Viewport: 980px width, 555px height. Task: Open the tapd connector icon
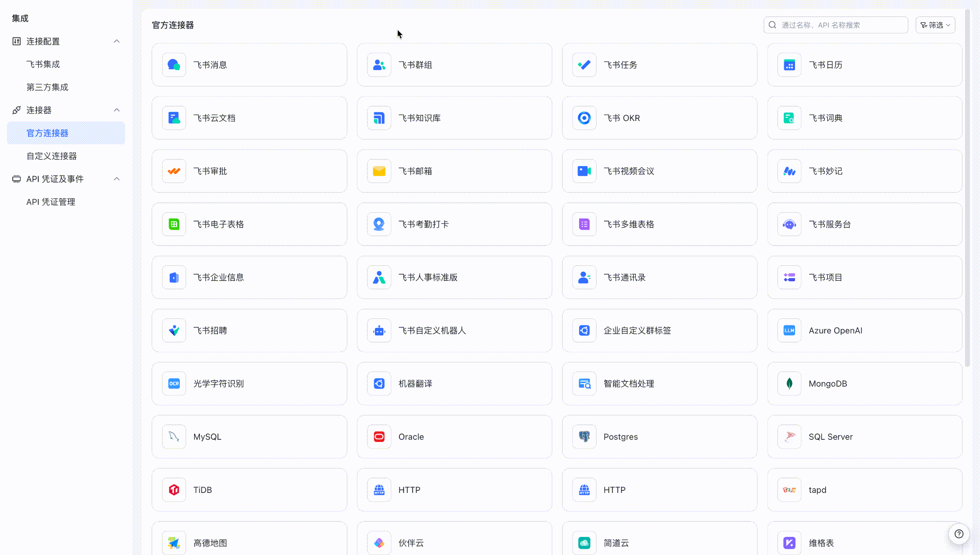(790, 489)
